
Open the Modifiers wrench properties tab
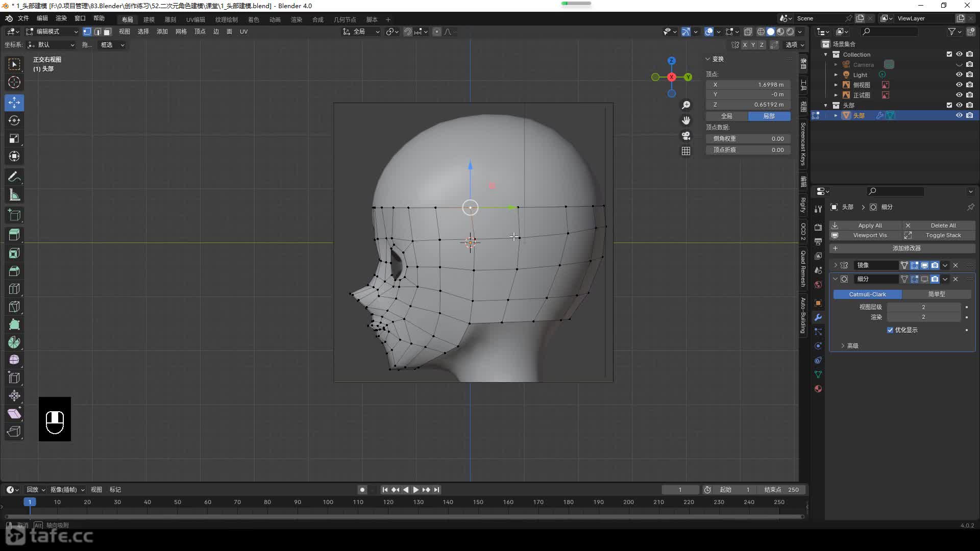pos(818,317)
